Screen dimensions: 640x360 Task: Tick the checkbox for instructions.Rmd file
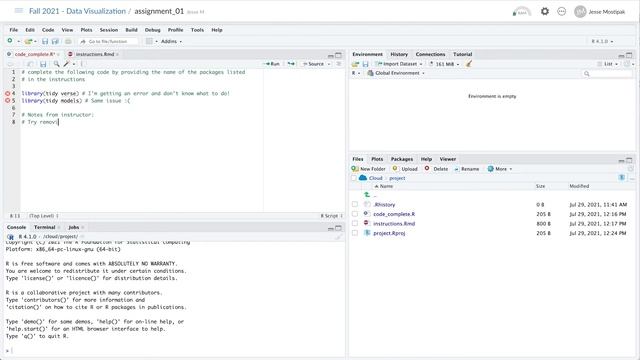[355, 223]
